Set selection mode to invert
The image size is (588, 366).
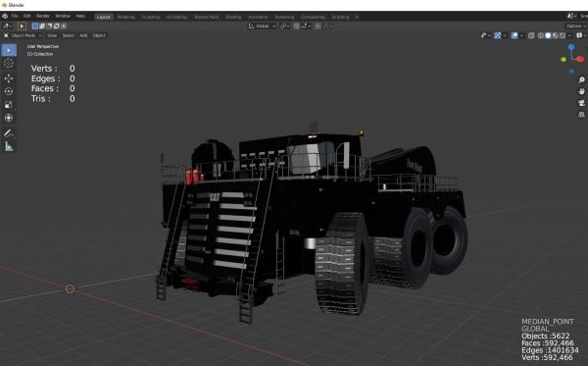[56, 26]
